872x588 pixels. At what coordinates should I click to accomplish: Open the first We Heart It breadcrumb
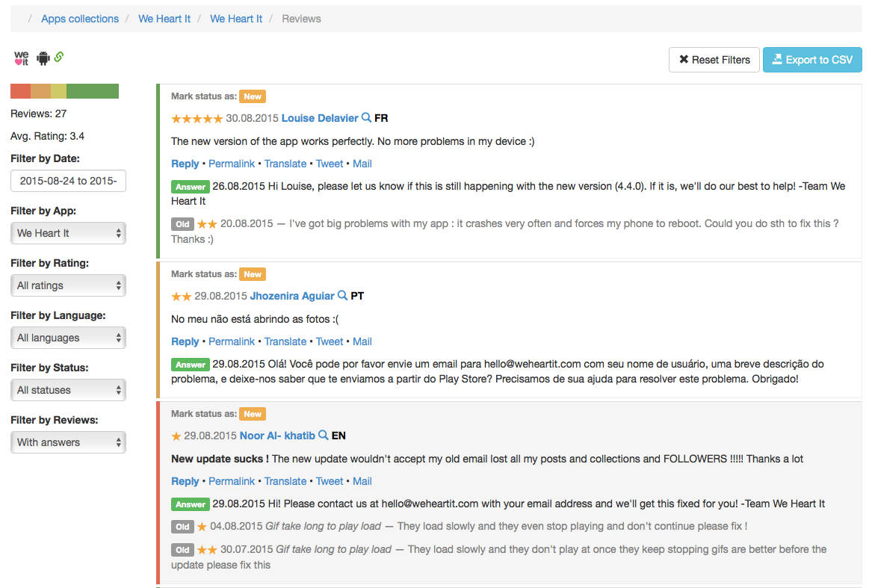point(164,19)
